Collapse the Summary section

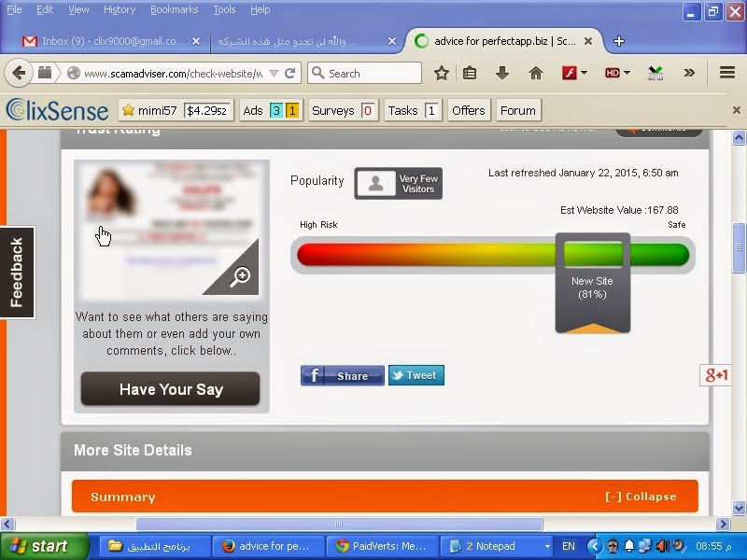641,497
